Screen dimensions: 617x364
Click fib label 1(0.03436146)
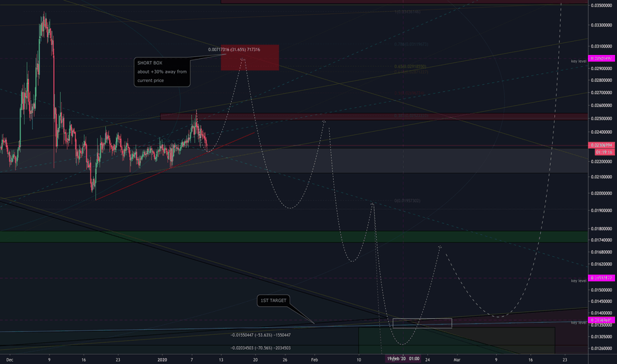pos(407,12)
